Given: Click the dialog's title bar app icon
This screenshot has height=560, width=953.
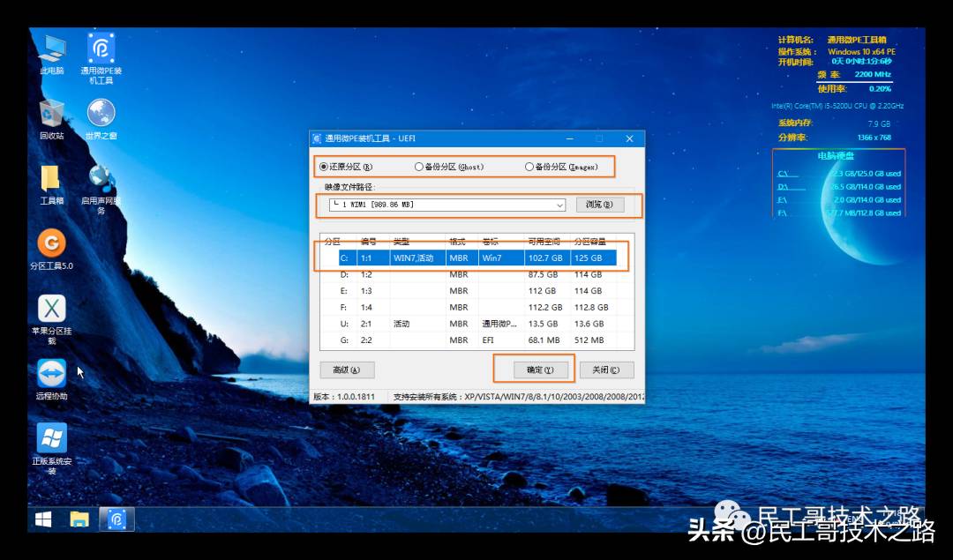Looking at the screenshot, I should (x=317, y=138).
